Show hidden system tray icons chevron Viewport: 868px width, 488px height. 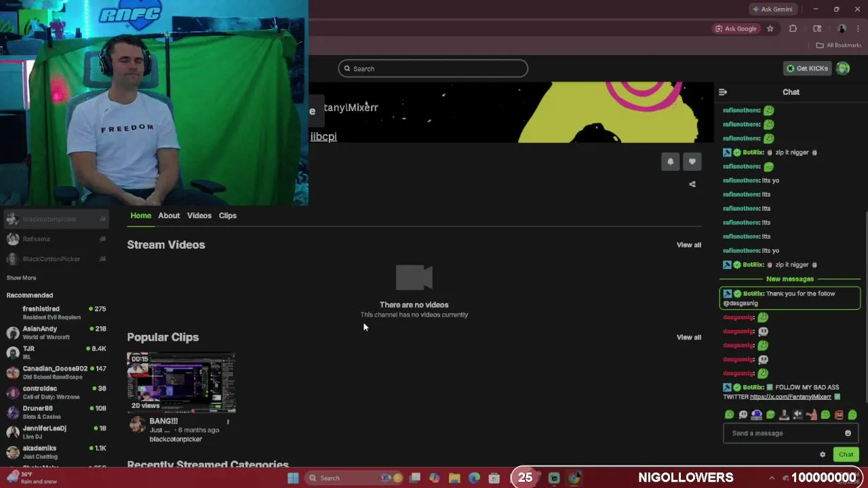(771, 478)
